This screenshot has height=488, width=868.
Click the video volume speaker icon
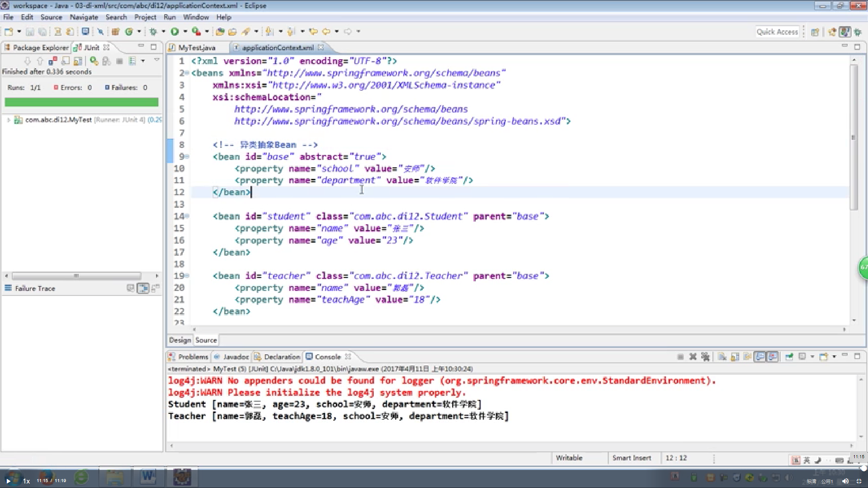coord(845,481)
